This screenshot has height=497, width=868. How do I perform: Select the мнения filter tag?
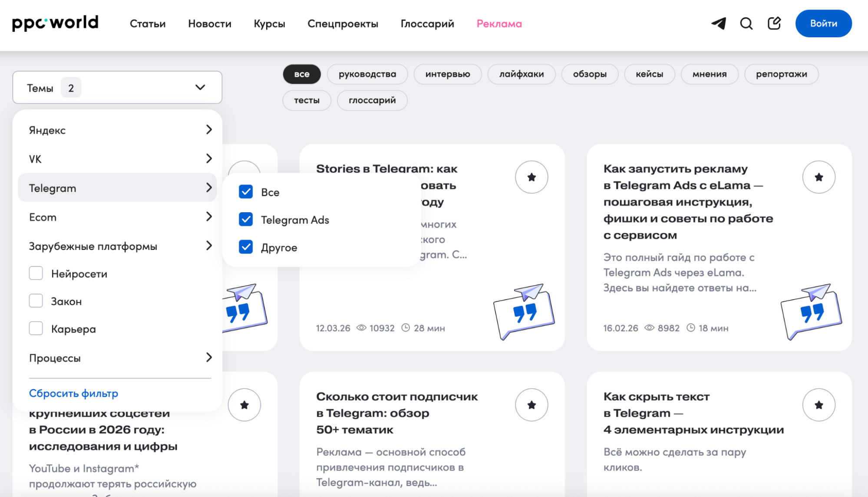[710, 74]
